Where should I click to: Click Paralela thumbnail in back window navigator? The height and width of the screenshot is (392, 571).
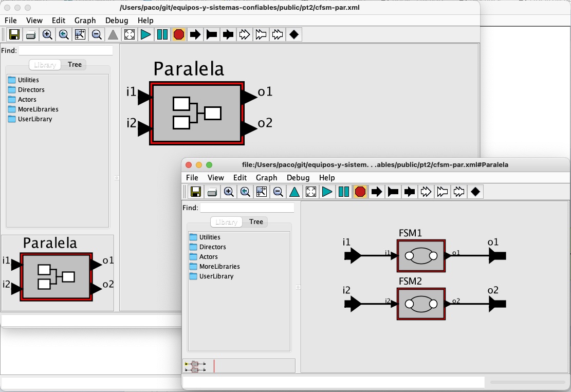coord(57,273)
